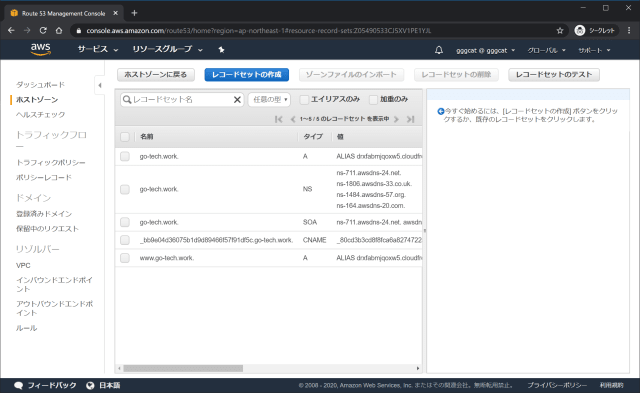640x393 pixels.
Task: Click レコードセットの作成 button
Action: point(247,75)
